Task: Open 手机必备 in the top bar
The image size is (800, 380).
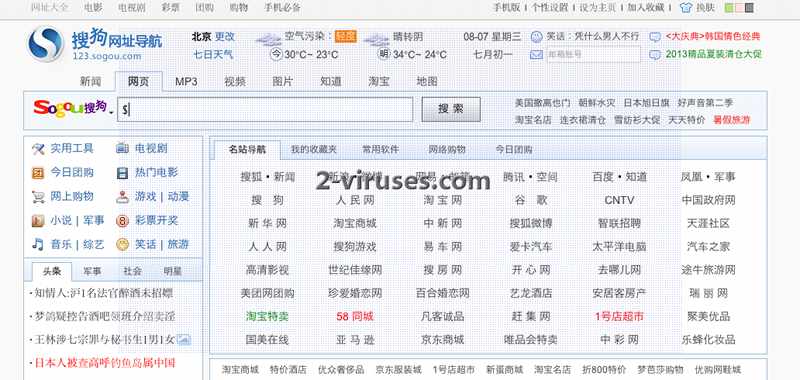Action: pos(283,8)
